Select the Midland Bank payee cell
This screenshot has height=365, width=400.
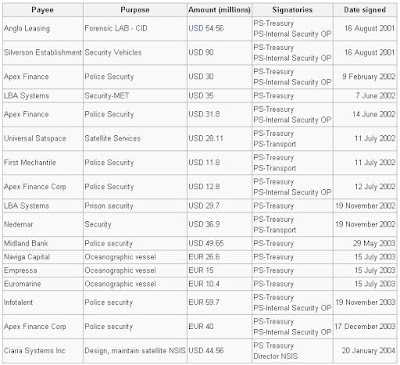coord(43,244)
